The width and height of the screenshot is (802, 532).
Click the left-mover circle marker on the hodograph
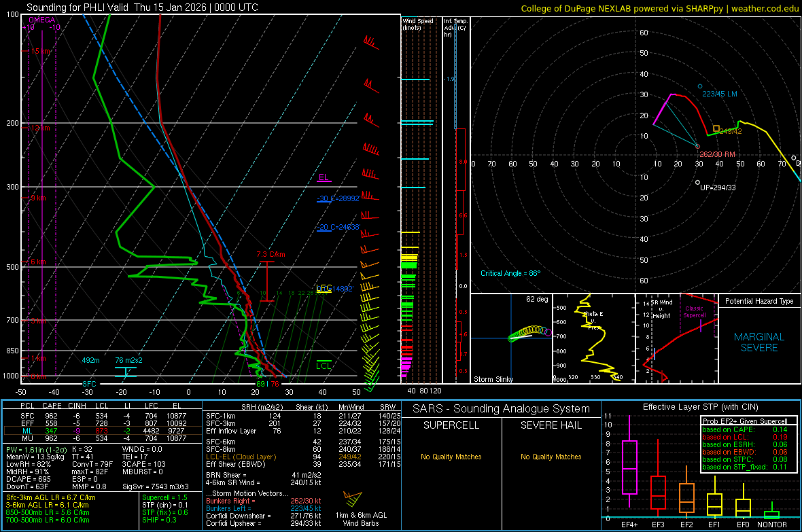pos(700,86)
